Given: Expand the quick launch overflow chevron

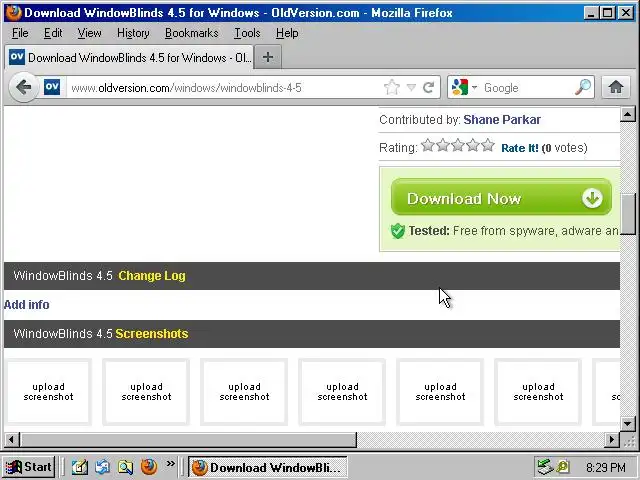Looking at the screenshot, I should point(171,464).
